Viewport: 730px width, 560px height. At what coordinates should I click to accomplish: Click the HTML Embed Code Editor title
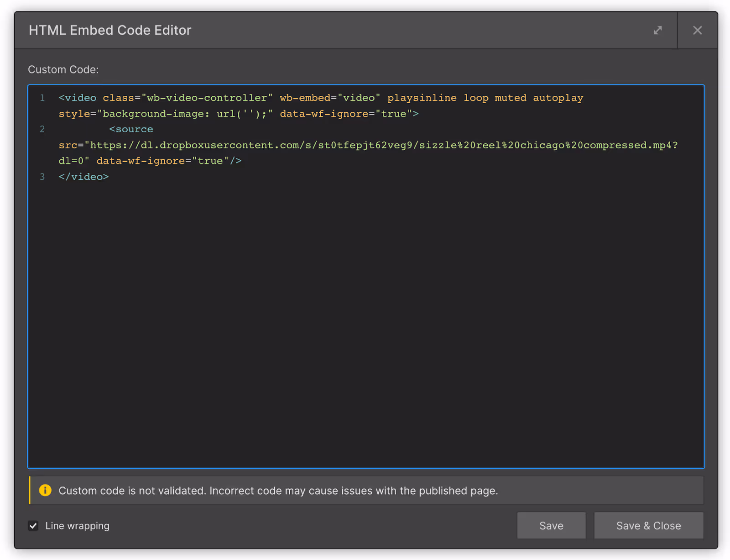110,30
